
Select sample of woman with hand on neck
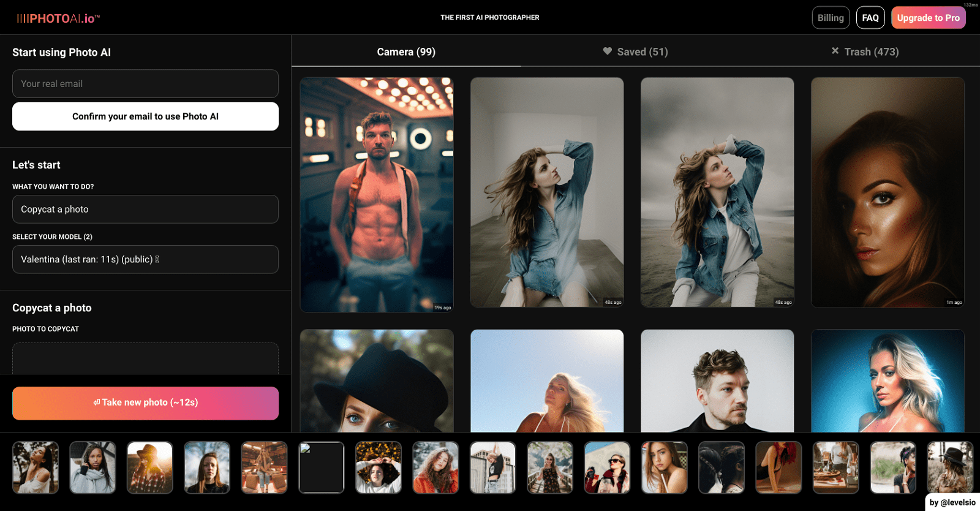tap(36, 467)
